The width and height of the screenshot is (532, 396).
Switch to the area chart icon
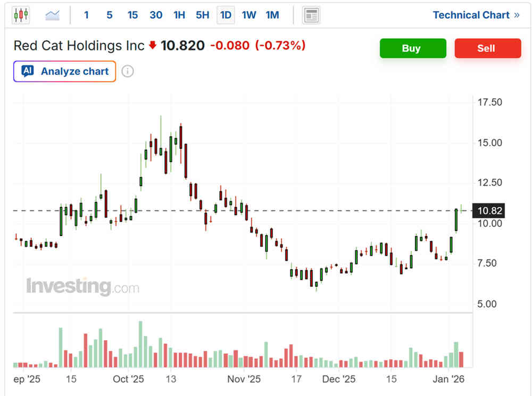pos(53,15)
